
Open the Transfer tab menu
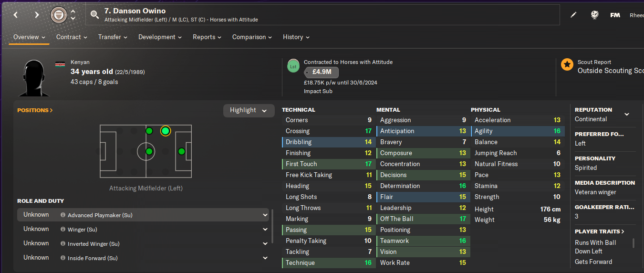click(x=113, y=37)
